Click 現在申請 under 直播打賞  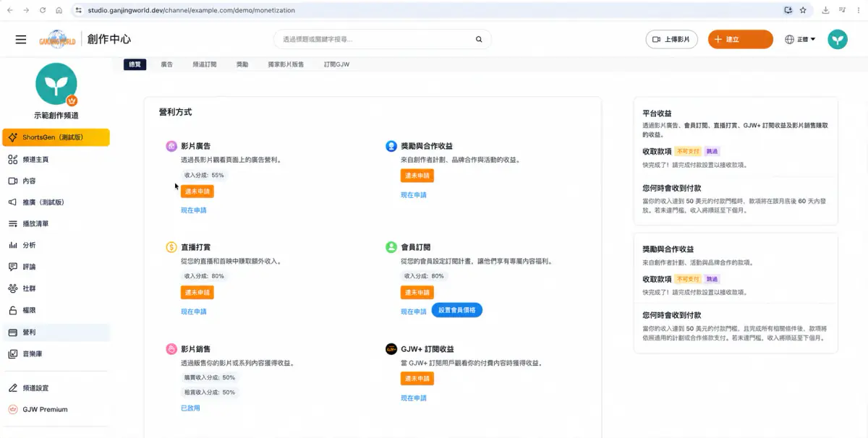tap(194, 312)
